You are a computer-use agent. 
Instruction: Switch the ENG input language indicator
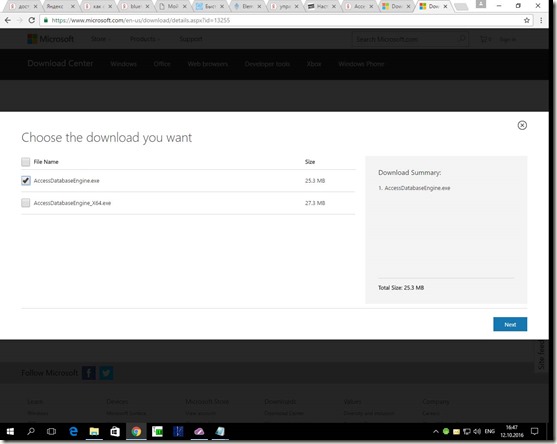pyautogui.click(x=490, y=431)
